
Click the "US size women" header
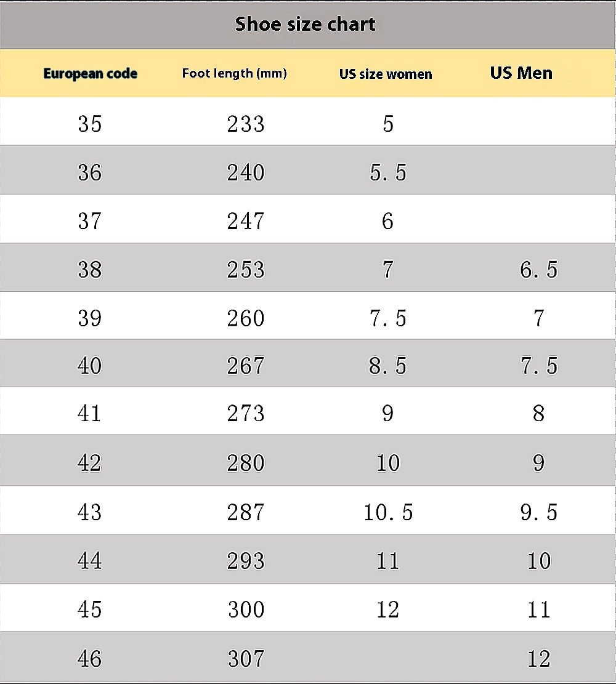click(x=386, y=74)
